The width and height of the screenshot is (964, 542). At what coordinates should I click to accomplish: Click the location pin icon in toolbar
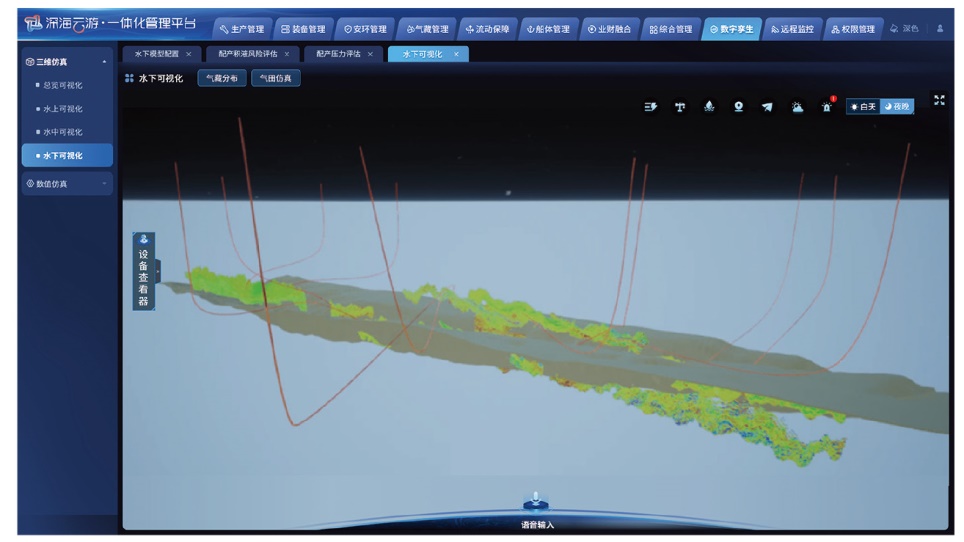coord(738,107)
